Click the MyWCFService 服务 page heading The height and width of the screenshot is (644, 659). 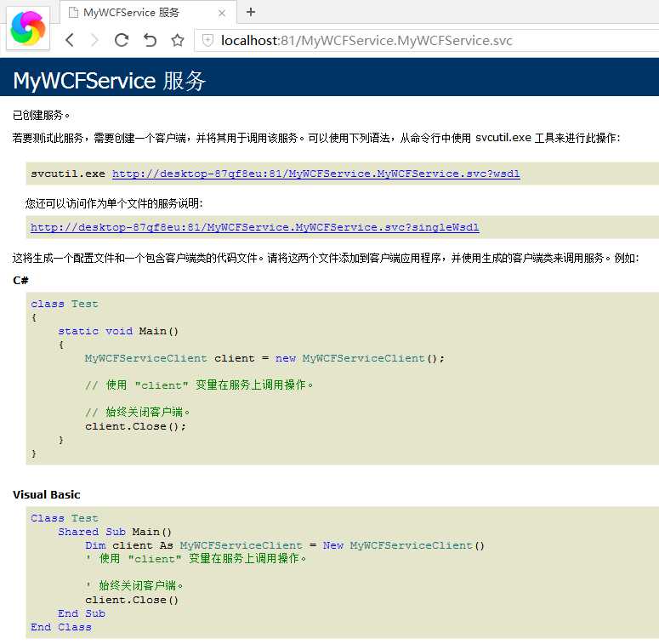coord(110,80)
